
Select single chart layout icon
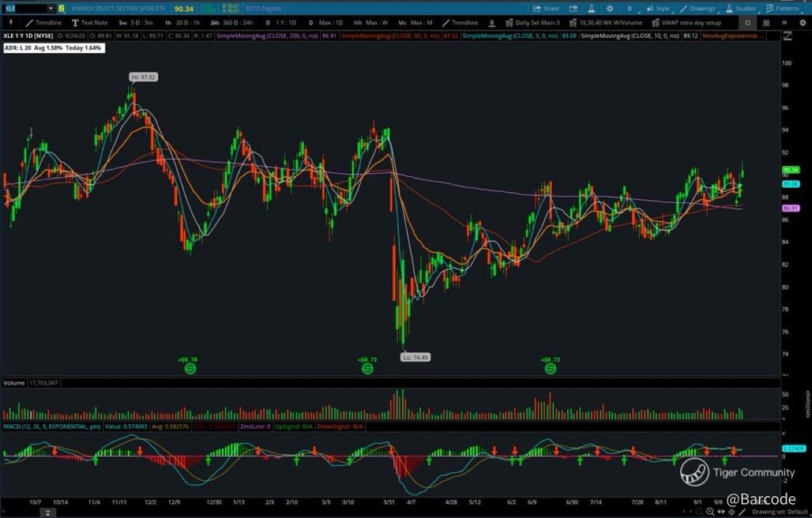(x=747, y=23)
